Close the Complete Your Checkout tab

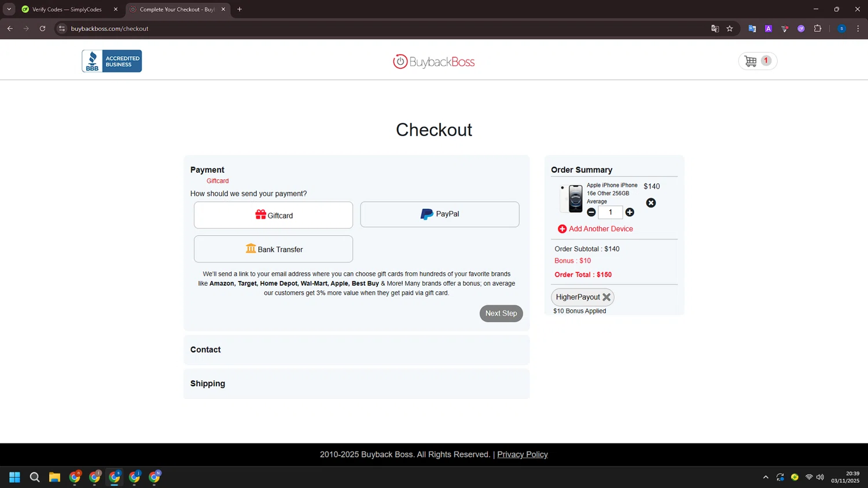223,9
